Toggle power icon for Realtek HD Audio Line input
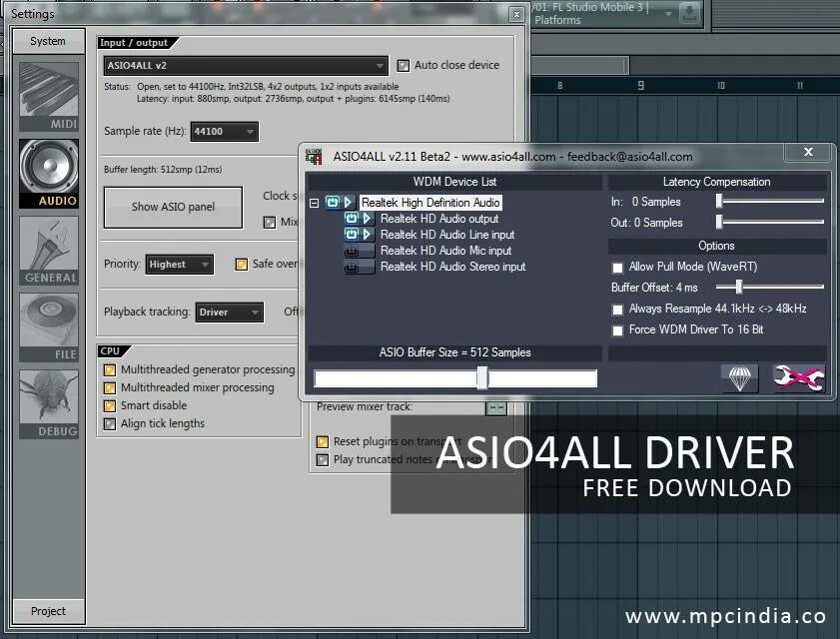This screenshot has width=840, height=639. [x=352, y=235]
